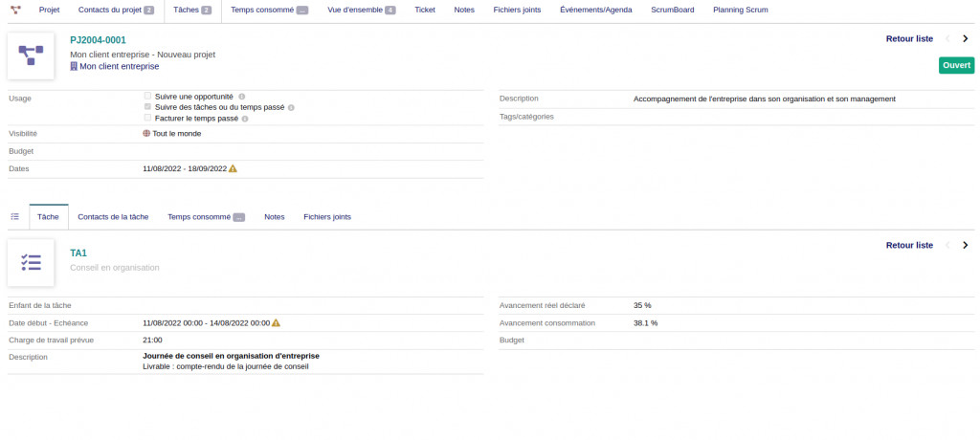Click the large task checklist picture beside TA1

point(31,263)
